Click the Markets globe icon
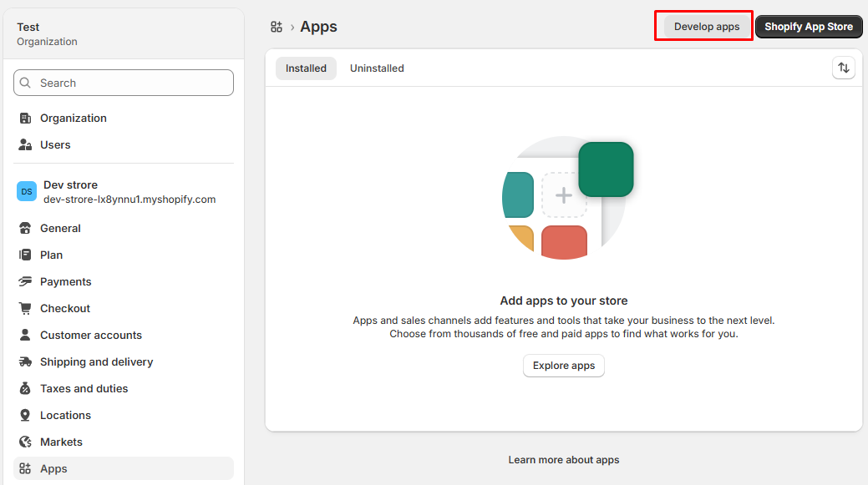The width and height of the screenshot is (868, 485). click(x=25, y=442)
